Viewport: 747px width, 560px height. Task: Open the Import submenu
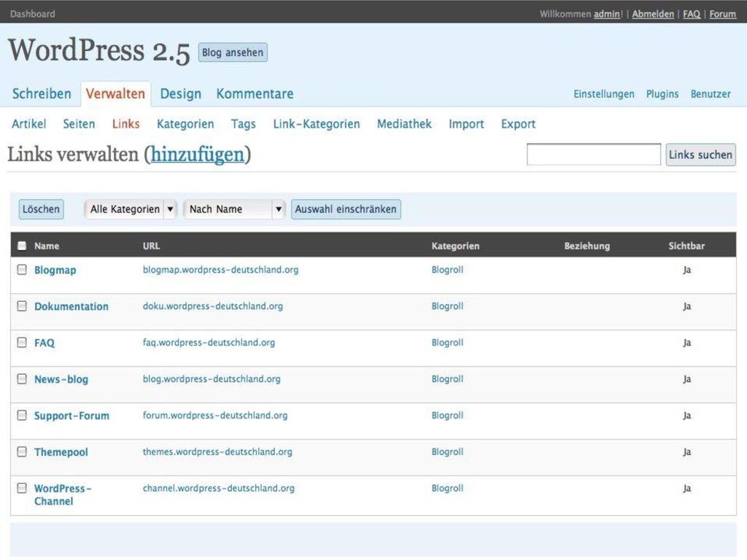click(x=466, y=124)
